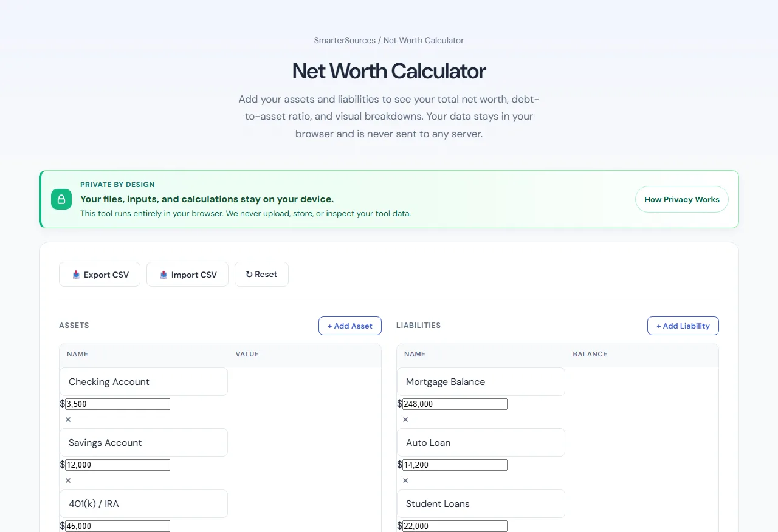Edit the Savings Account name field
Viewport: 778px width, 532px height.
coord(143,442)
